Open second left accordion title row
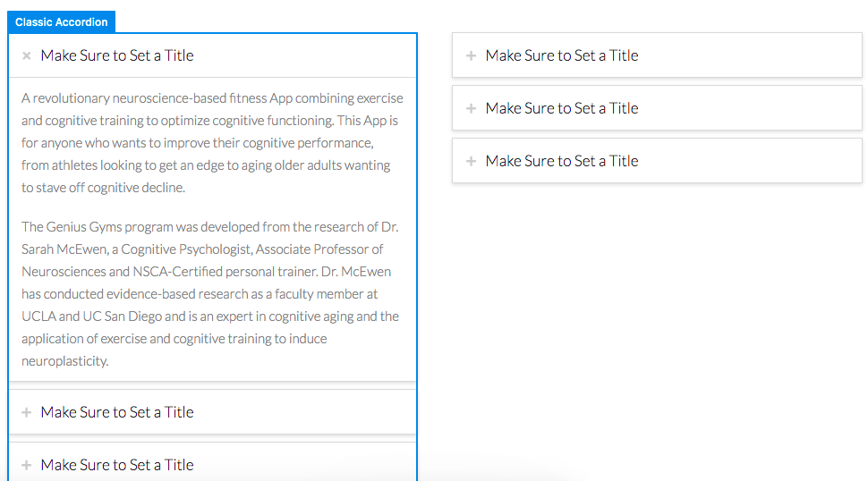Image resolution: width=868 pixels, height=481 pixels. coord(213,412)
